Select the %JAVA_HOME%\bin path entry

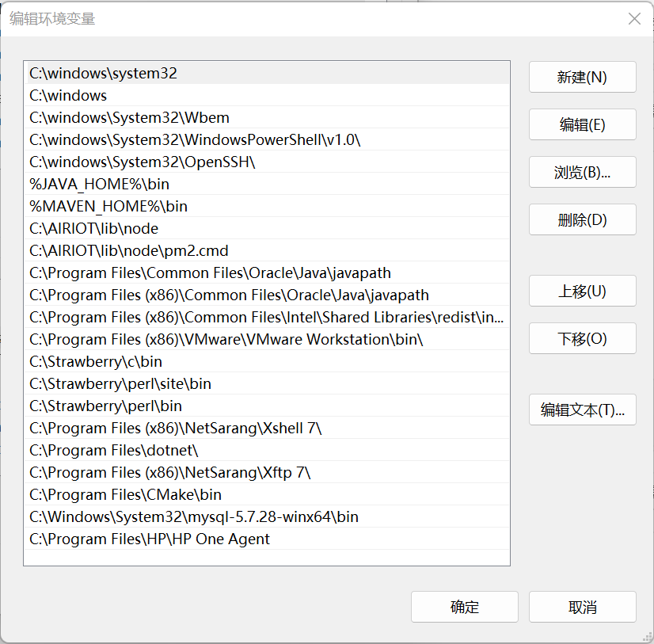(99, 185)
